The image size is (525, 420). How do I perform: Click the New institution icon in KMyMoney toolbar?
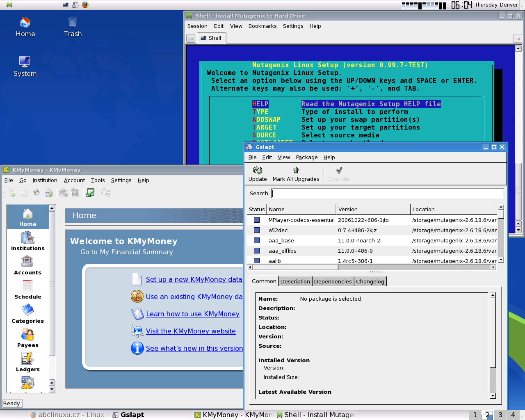[x=64, y=193]
